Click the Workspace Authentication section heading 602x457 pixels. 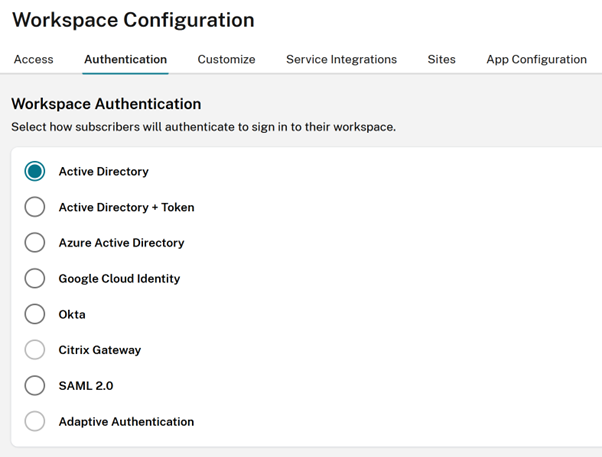(x=106, y=104)
